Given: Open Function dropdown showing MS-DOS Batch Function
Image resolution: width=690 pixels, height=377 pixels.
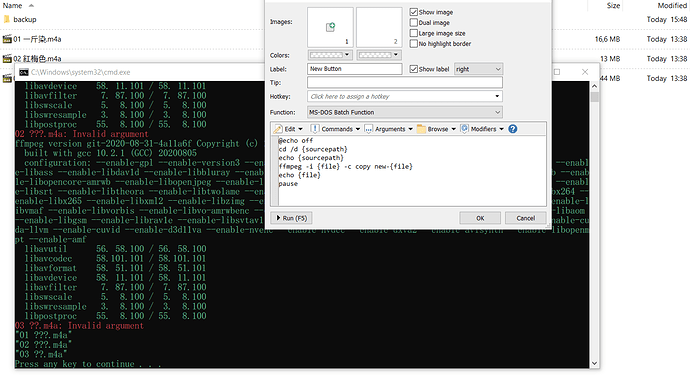Looking at the screenshot, I should (x=404, y=112).
